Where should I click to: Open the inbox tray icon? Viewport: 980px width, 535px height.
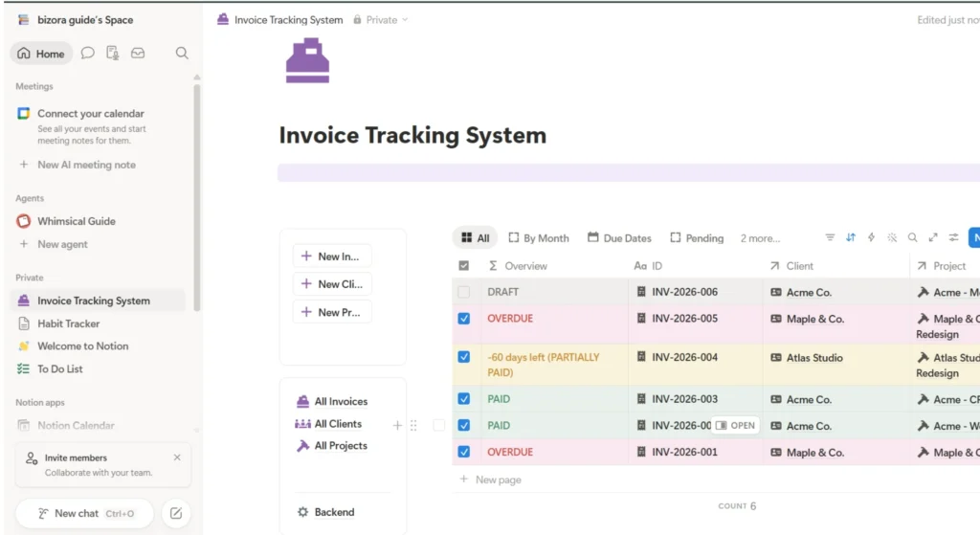click(x=138, y=54)
